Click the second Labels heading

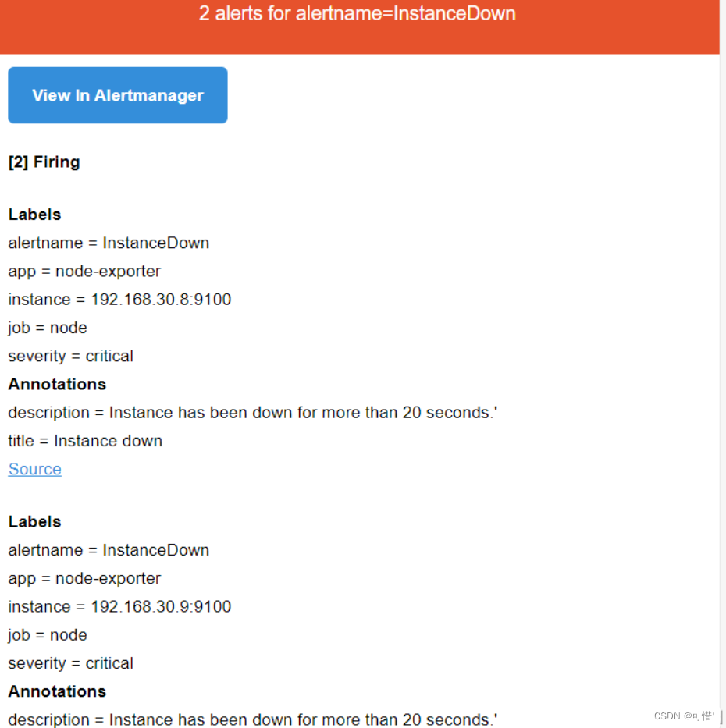[x=35, y=522]
